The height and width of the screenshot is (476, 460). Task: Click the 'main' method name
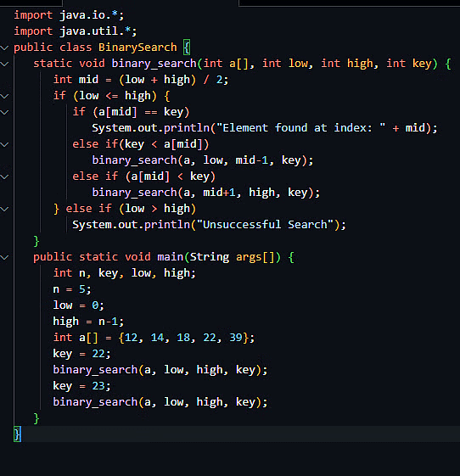[x=170, y=257]
